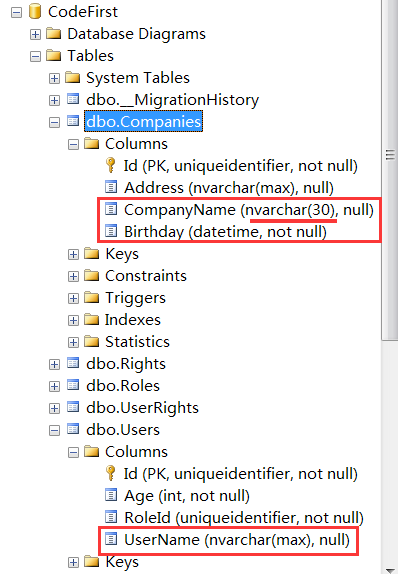Viewport: 398px width, 574px height.
Task: Click the Database Diagrams folder icon
Action: point(54,33)
